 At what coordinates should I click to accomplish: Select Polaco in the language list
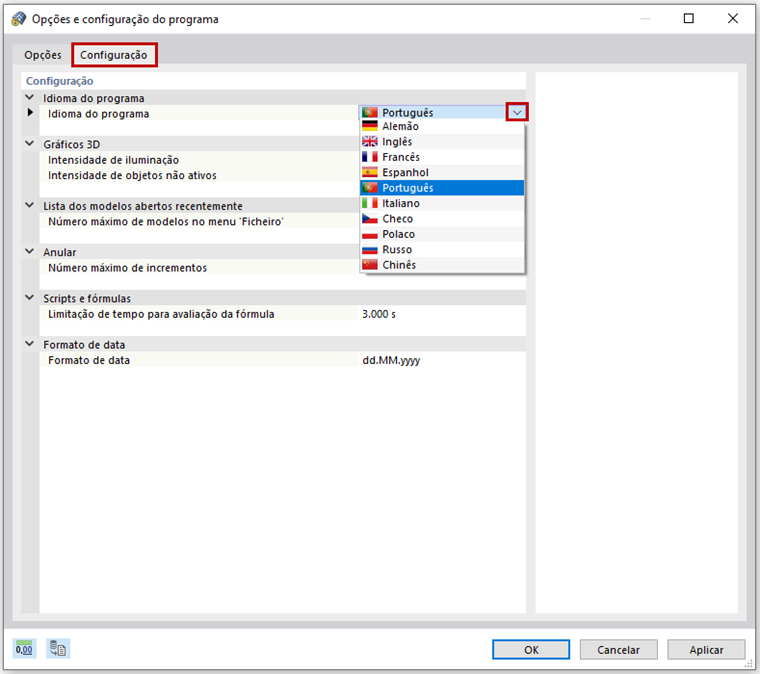442,234
